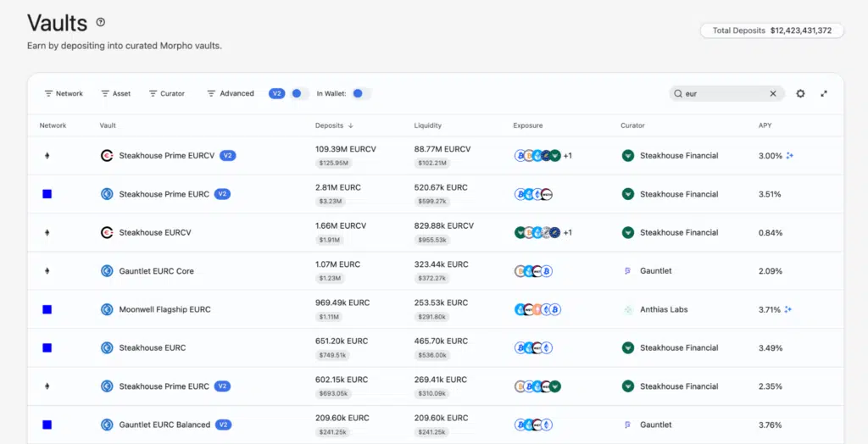This screenshot has width=868, height=444.
Task: Click the Curator column header
Action: [632, 125]
